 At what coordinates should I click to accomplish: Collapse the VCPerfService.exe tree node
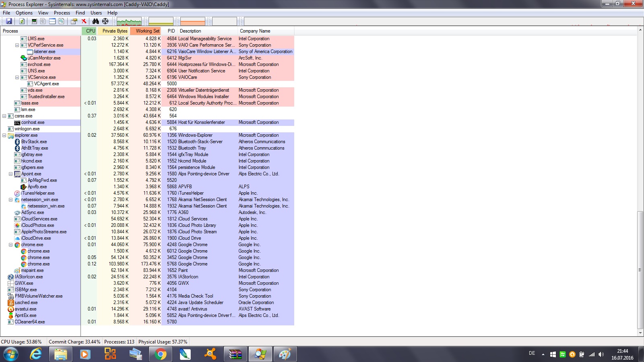(x=17, y=45)
